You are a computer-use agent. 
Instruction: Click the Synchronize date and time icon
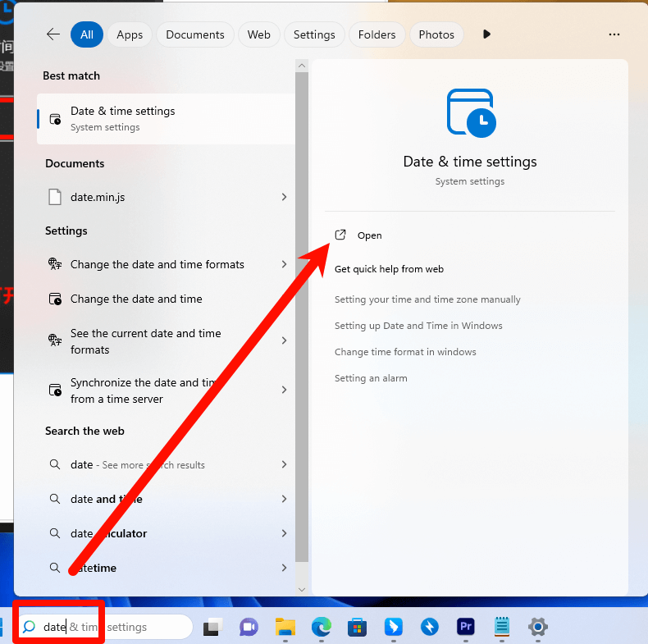pyautogui.click(x=56, y=390)
